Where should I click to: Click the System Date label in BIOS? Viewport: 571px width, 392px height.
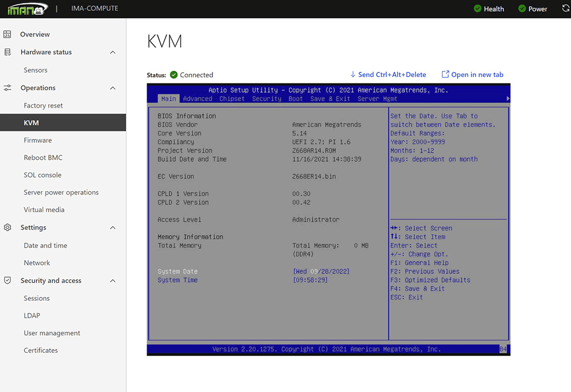(x=178, y=271)
